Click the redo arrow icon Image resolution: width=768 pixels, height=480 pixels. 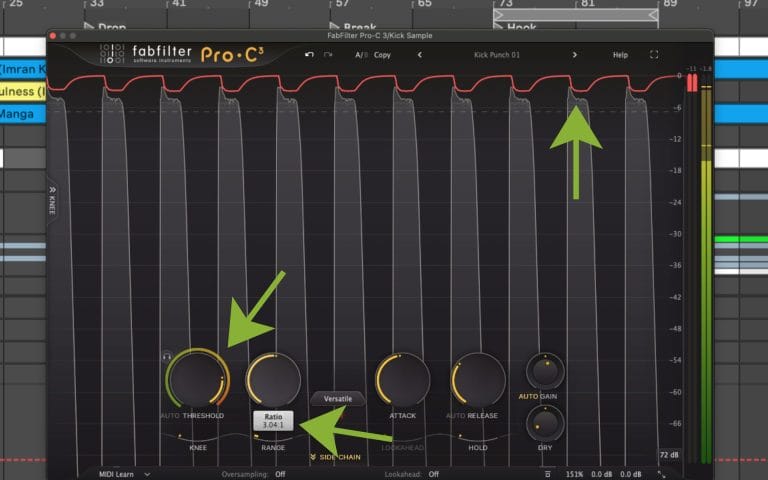coord(328,54)
